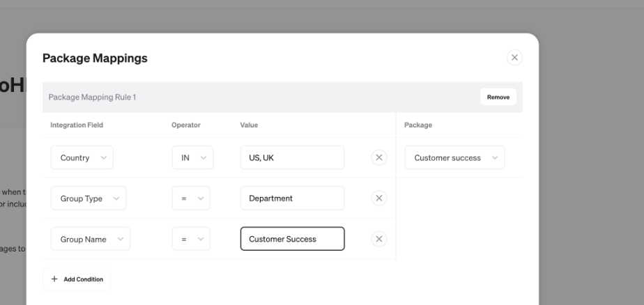Select the 'Package Mappings' dialog title
The height and width of the screenshot is (305, 644).
[x=95, y=58]
